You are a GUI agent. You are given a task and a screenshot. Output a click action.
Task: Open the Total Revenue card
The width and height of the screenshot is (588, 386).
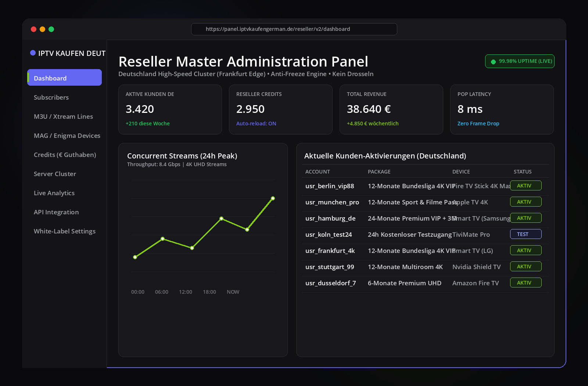pyautogui.click(x=391, y=110)
